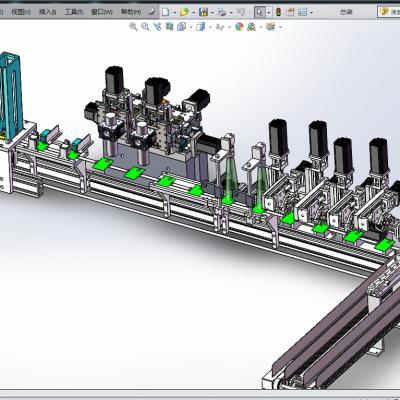Click the Open file folder icon
This screenshot has width=400, height=400.
coord(184,12)
